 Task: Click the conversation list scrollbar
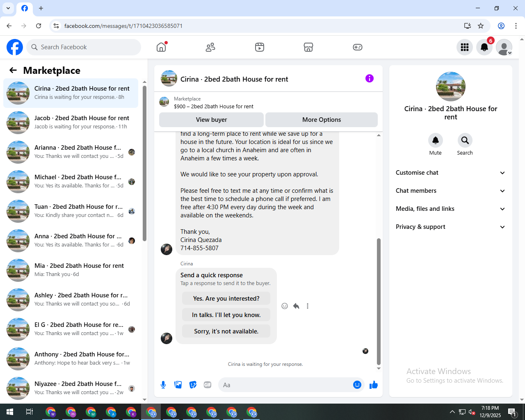point(144,163)
